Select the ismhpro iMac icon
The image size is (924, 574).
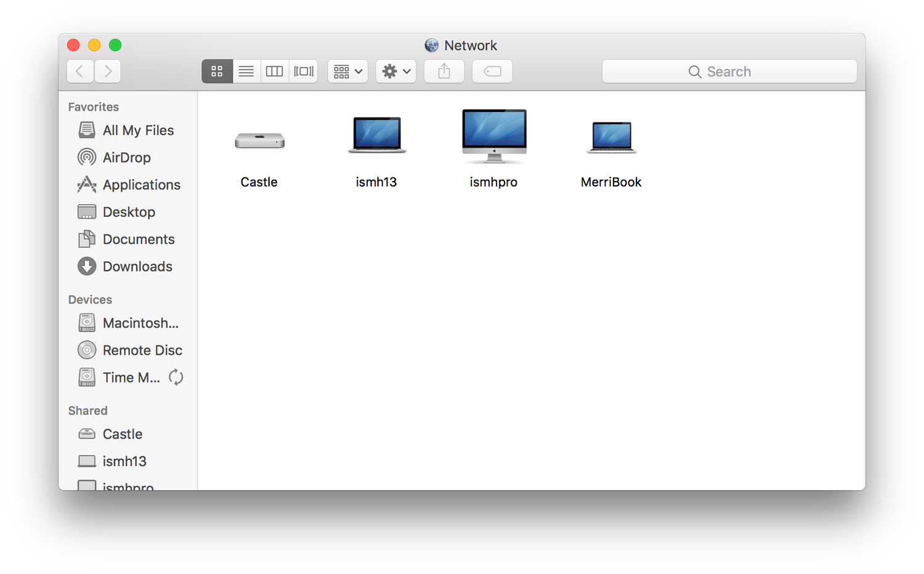[494, 136]
